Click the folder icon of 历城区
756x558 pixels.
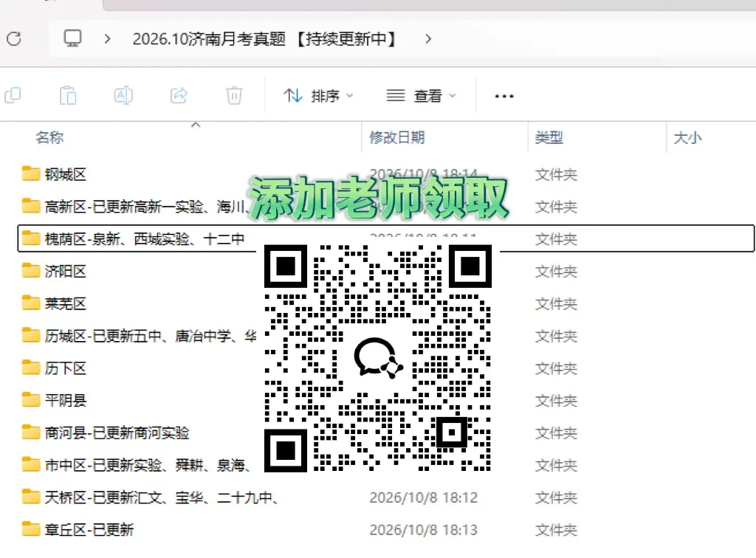[x=31, y=335]
